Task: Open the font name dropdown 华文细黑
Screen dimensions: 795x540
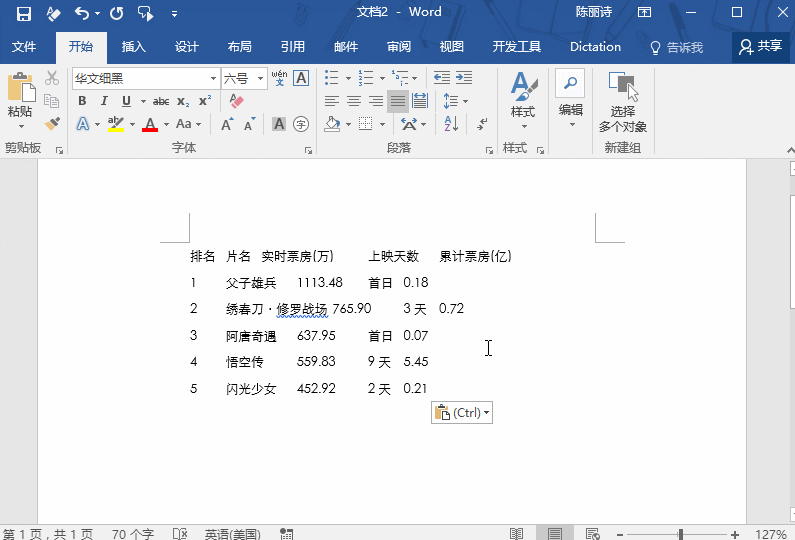Action: pyautogui.click(x=213, y=79)
